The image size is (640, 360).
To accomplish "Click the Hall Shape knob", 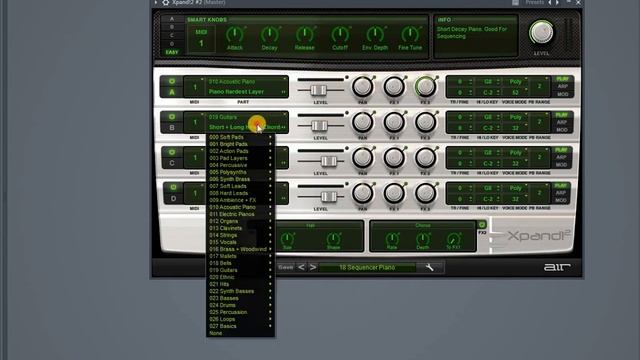I will pyautogui.click(x=333, y=239).
